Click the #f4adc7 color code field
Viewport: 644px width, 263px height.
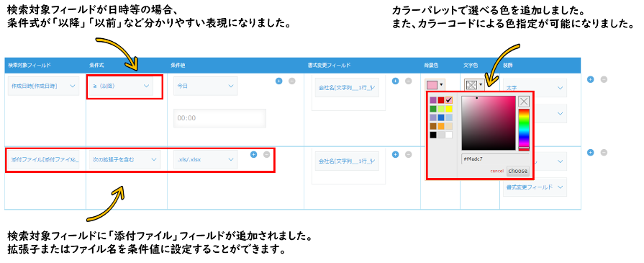495,159
